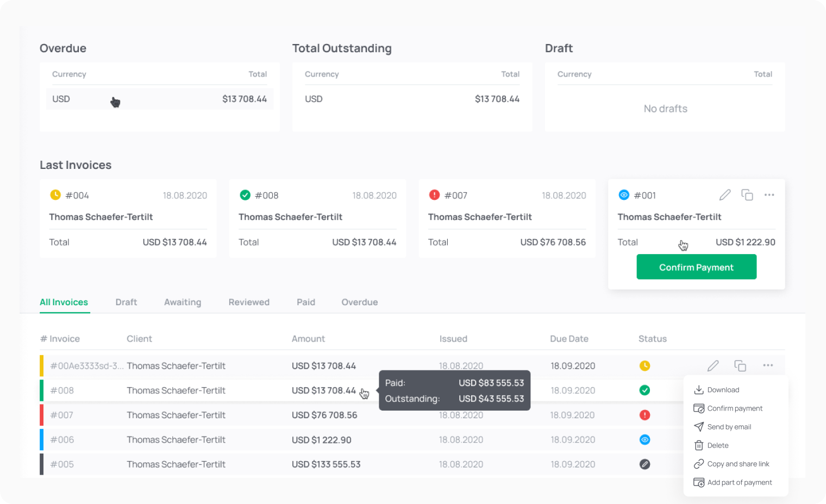Click the pencil edit icon on invoice #001 card
This screenshot has width=826, height=504.
click(725, 194)
